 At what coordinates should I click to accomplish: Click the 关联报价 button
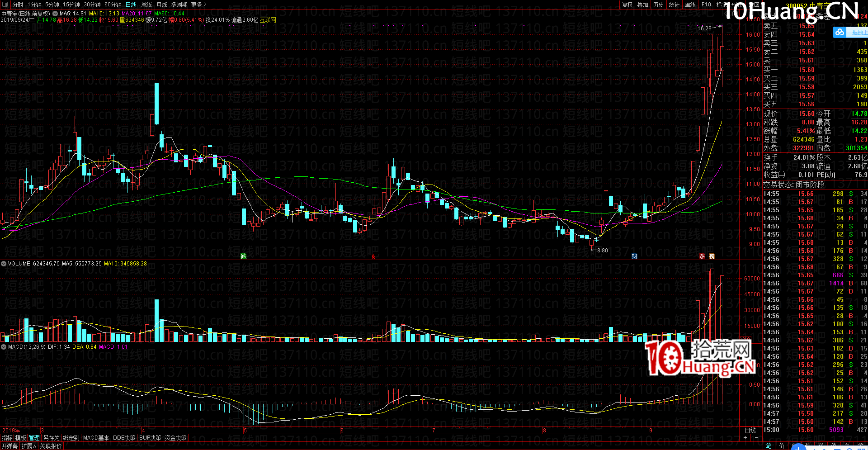pyautogui.click(x=51, y=446)
